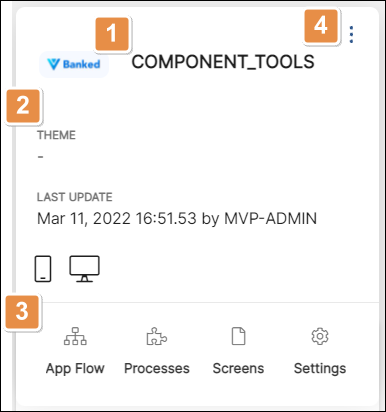Click the THEME field label

point(56,135)
